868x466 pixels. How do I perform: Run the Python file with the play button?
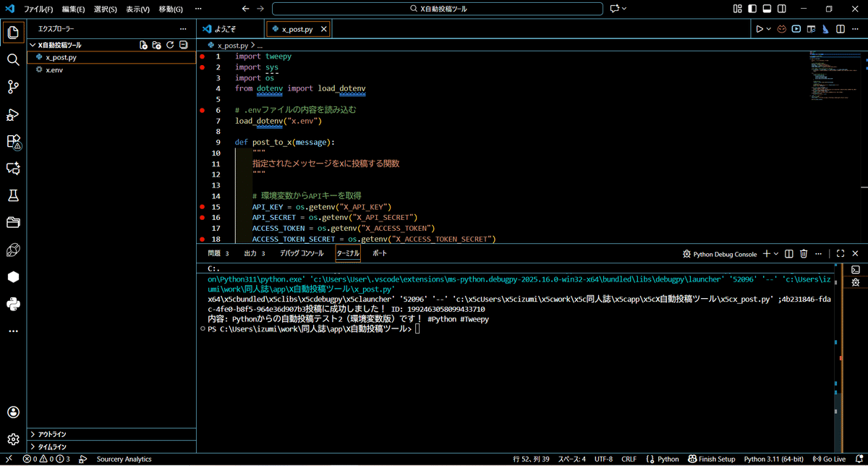click(761, 29)
